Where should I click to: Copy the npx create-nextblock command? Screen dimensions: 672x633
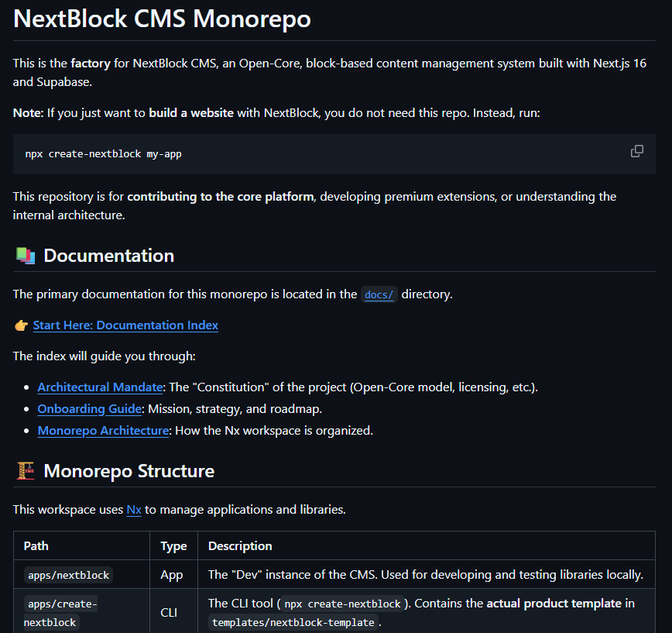tap(637, 151)
